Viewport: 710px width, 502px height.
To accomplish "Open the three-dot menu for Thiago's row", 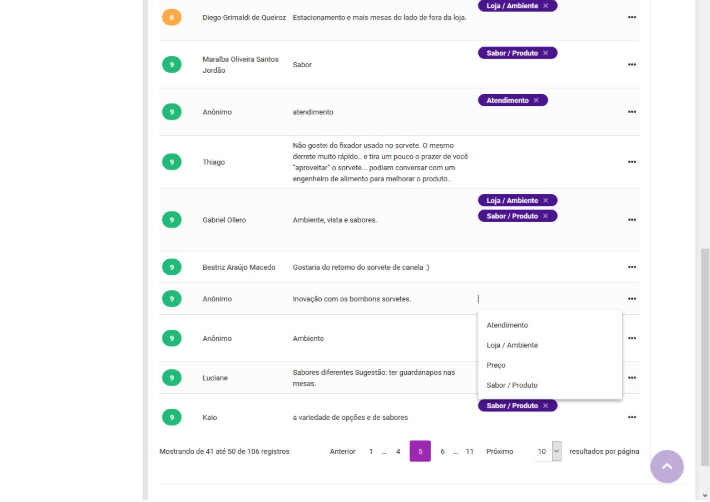I will 631,162.
